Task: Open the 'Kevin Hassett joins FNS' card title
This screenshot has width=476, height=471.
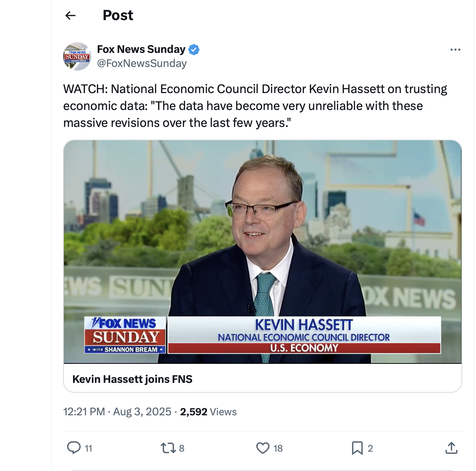Action: 132,379
